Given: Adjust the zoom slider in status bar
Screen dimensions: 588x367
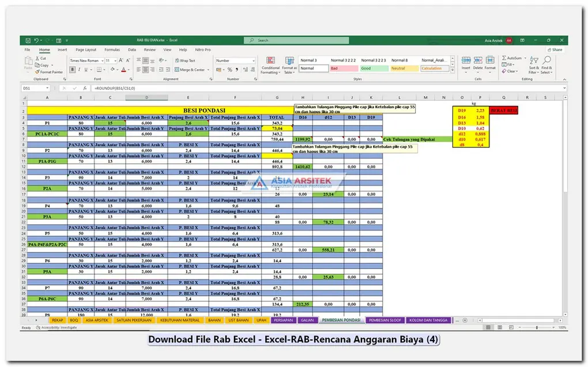Looking at the screenshot, I should (537, 327).
